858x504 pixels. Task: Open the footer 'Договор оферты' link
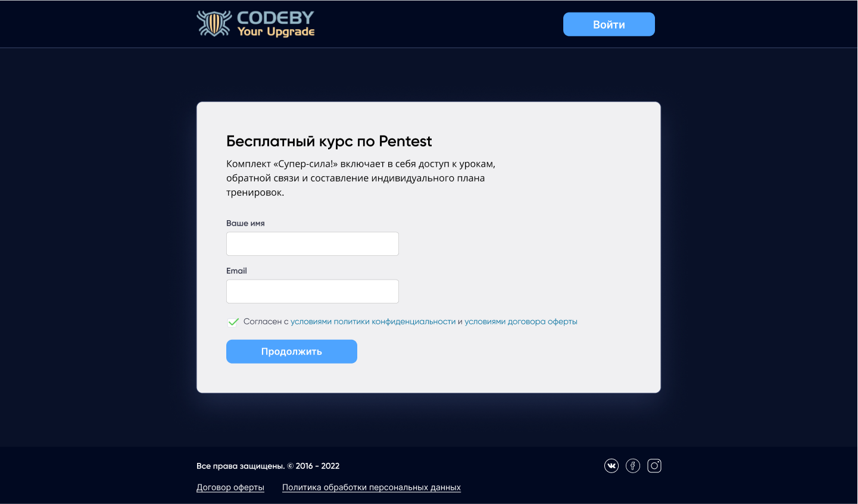point(230,487)
